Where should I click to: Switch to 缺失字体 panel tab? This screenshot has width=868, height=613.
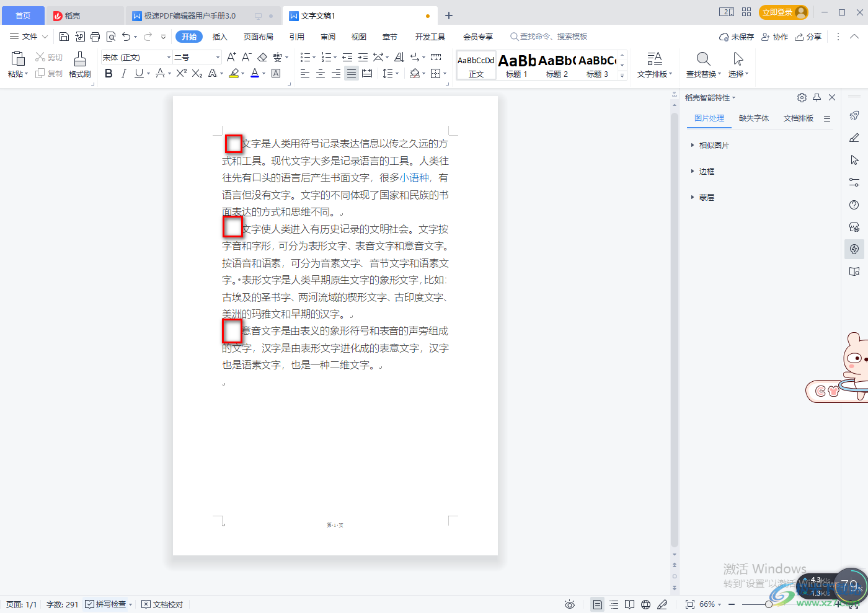pos(754,118)
